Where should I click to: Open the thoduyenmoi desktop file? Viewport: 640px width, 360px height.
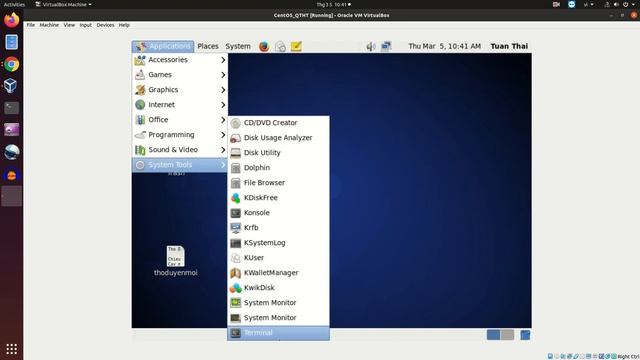(176, 261)
